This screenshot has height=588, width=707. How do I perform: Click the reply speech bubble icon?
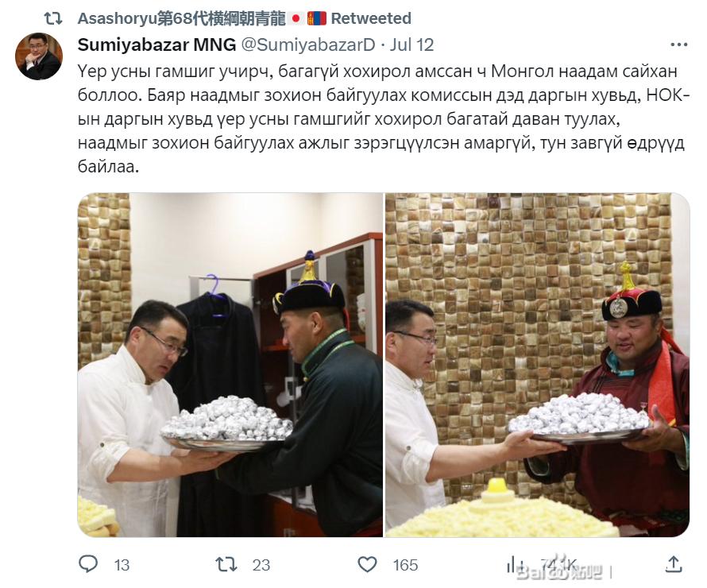88,563
